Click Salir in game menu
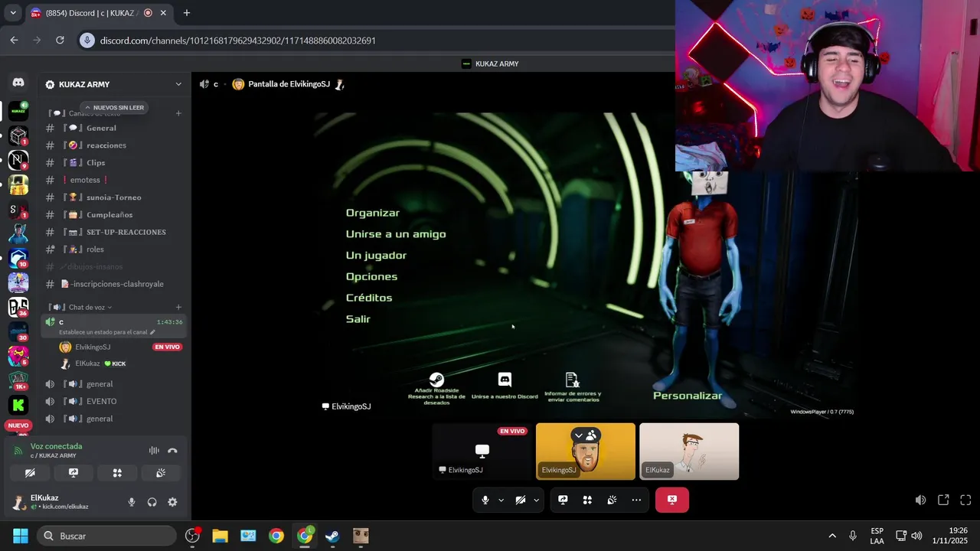The width and height of the screenshot is (980, 551). pos(358,319)
